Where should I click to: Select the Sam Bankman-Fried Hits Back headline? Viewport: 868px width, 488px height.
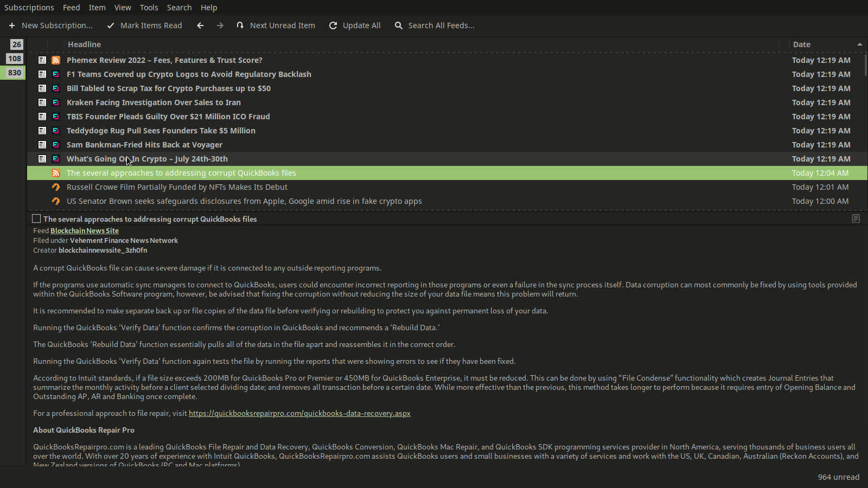[144, 145]
